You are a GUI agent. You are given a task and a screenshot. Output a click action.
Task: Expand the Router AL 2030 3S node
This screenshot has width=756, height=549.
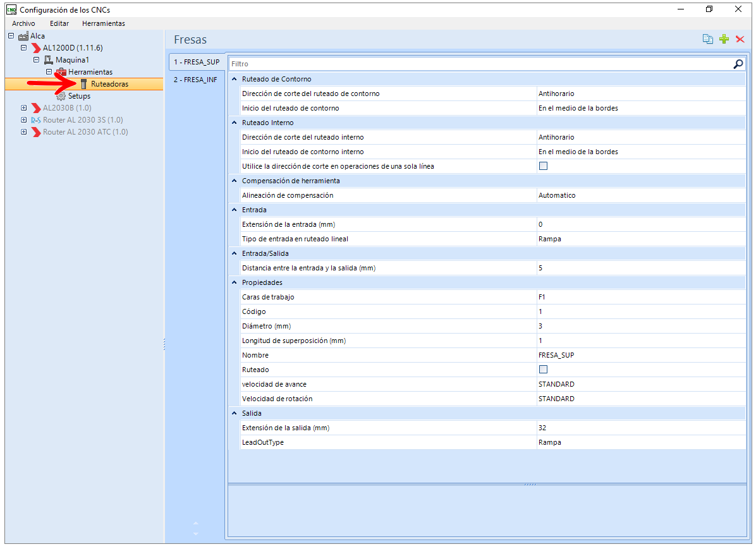(23, 119)
